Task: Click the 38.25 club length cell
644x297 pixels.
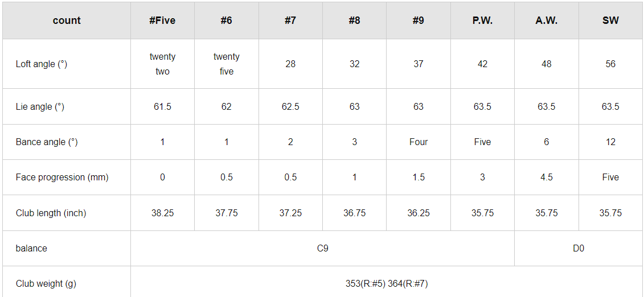Action: (x=162, y=213)
